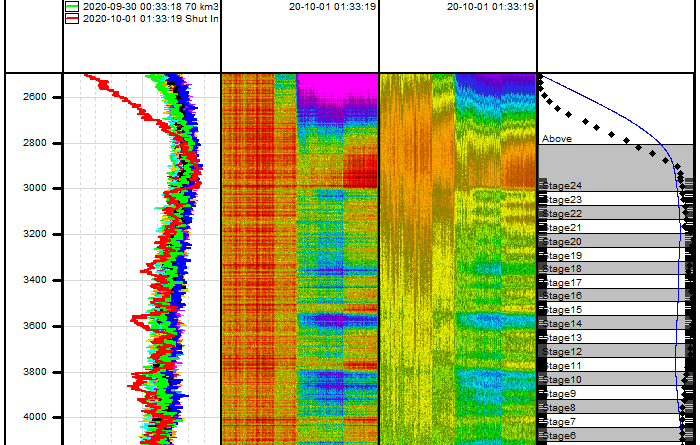Select the Stage20 row

tap(616, 241)
